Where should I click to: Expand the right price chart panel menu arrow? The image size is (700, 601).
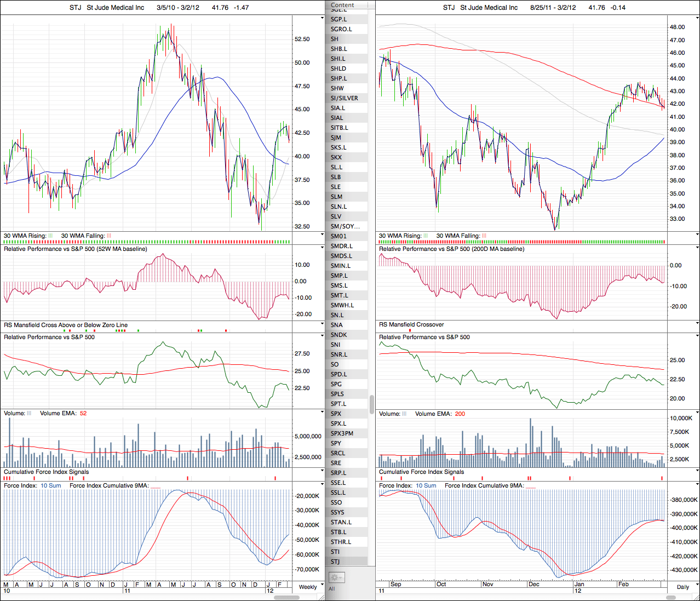[697, 18]
